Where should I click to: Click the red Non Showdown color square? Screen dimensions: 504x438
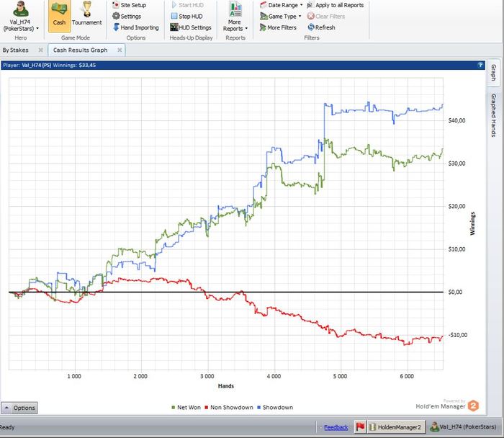point(207,408)
